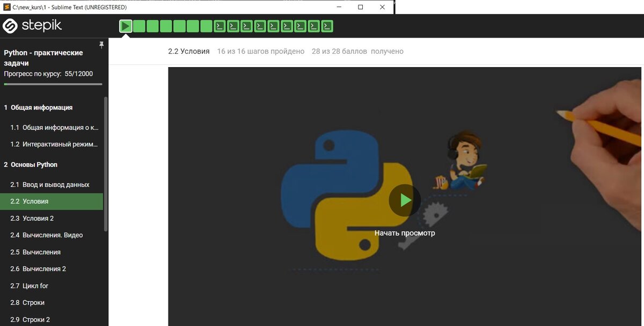This screenshot has width=644, height=326.
Task: Click the '16 из 16 шагов пройдено' text
Action: (261, 52)
